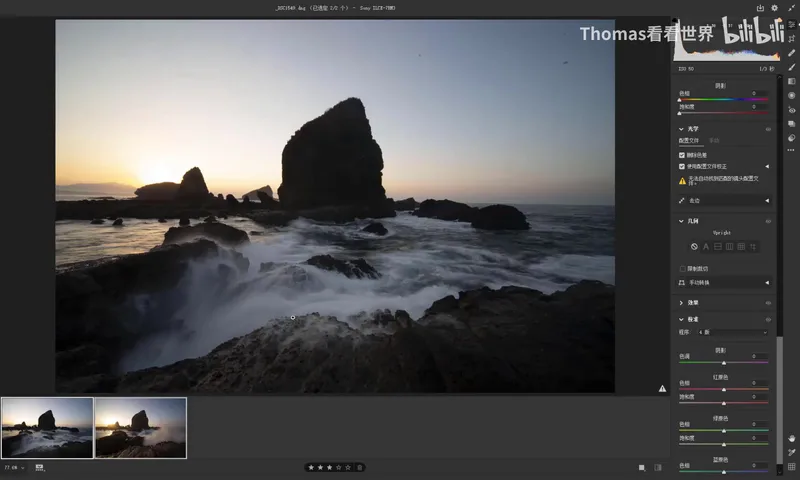Select the Graduated Filter tool
This screenshot has height=480, width=800.
[791, 82]
